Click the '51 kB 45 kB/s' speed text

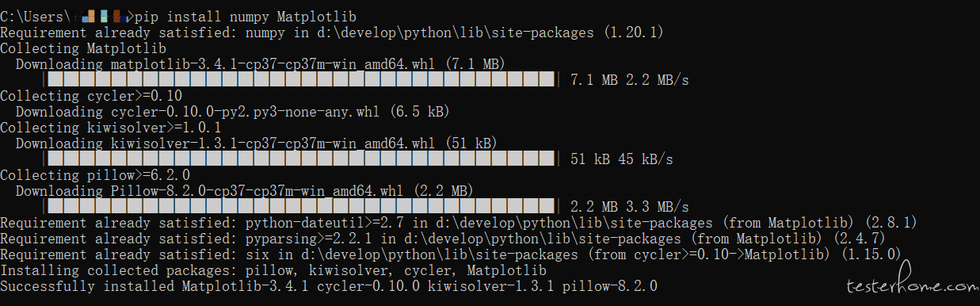tap(622, 159)
